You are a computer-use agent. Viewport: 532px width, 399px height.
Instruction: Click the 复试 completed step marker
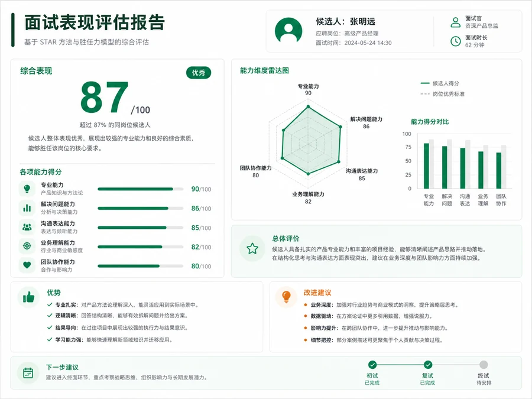point(428,365)
